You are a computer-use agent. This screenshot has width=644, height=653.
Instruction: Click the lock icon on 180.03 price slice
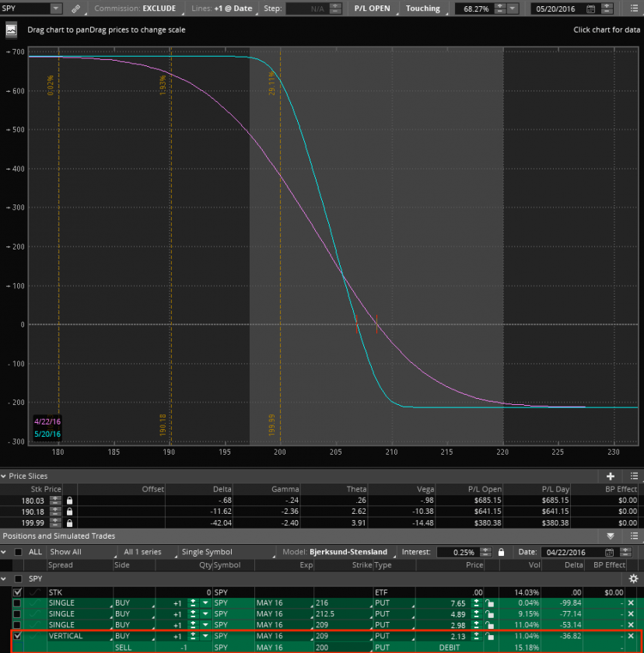(x=69, y=501)
